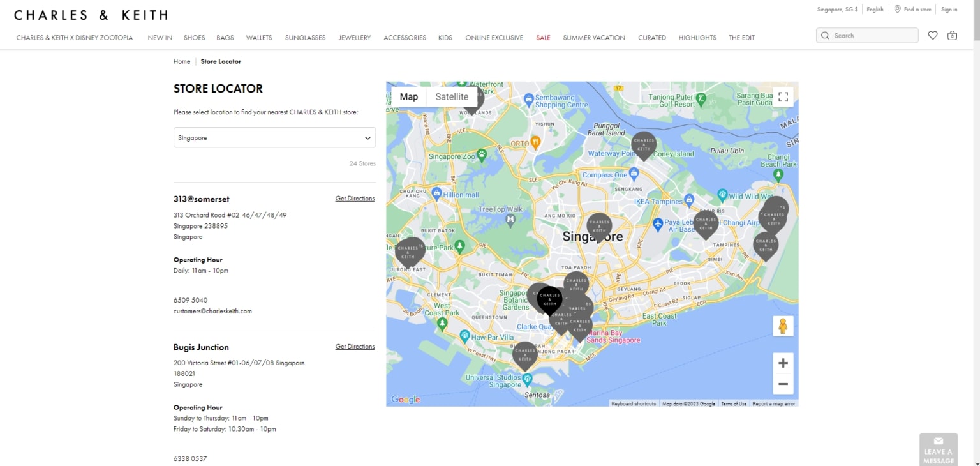Click store marker near Simei
This screenshot has width=980, height=466.
pyautogui.click(x=766, y=247)
